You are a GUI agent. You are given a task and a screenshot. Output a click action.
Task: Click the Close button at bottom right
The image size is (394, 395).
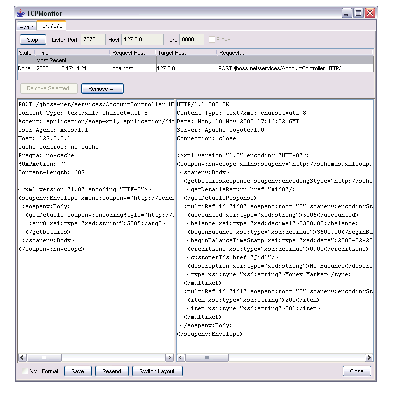click(x=357, y=371)
